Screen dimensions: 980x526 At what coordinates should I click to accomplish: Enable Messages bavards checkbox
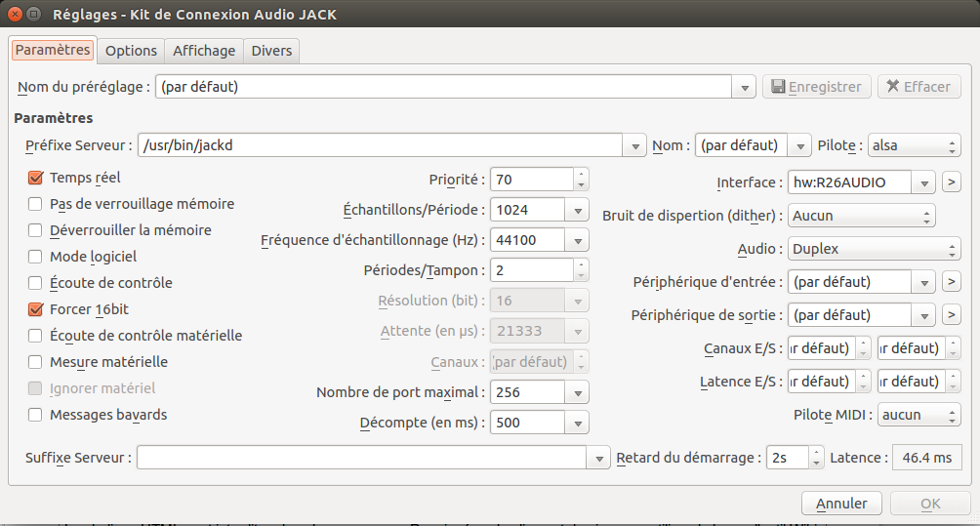35,415
